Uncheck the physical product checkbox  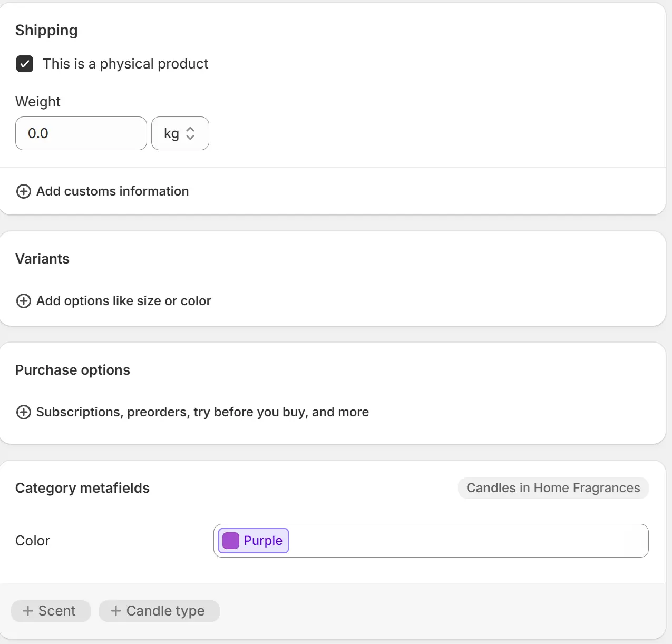25,64
